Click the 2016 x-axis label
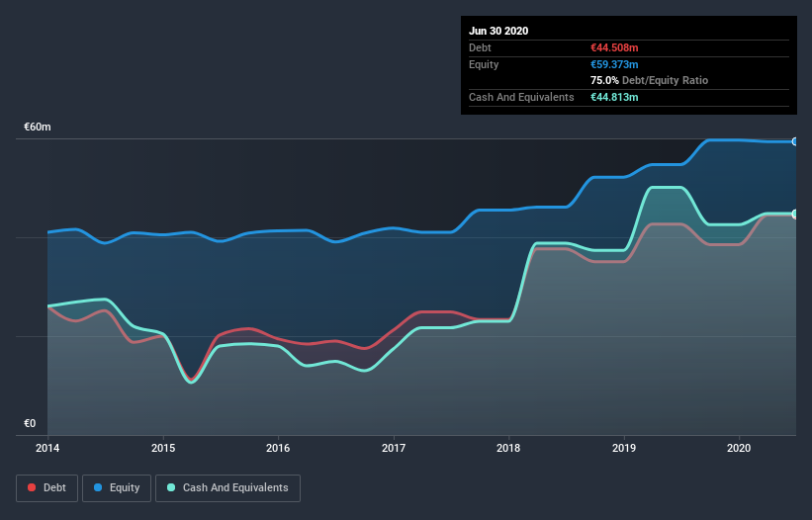The image size is (812, 520). pos(278,448)
